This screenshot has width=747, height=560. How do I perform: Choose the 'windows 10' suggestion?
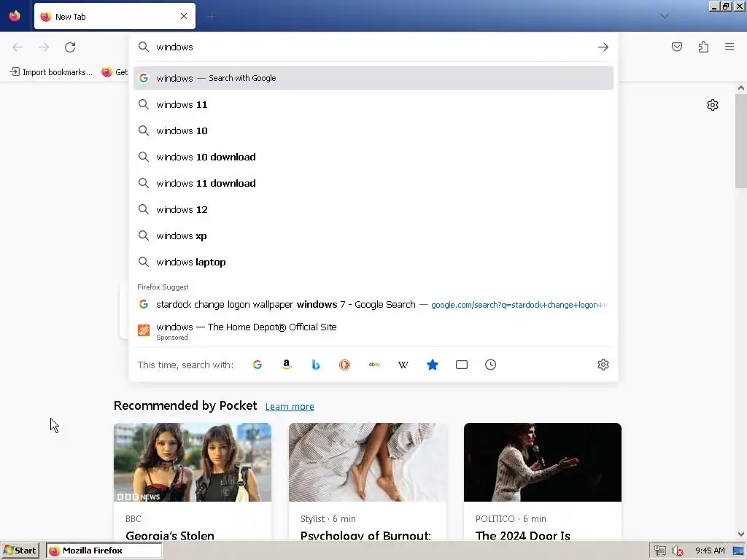373,131
